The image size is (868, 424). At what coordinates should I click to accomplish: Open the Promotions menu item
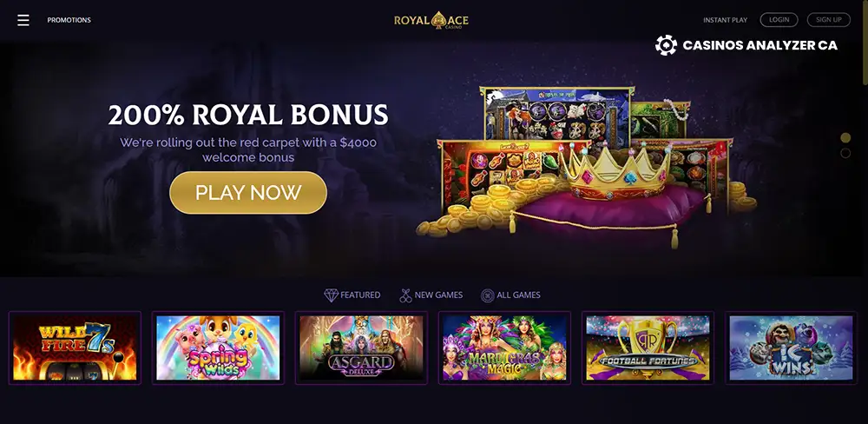click(69, 20)
